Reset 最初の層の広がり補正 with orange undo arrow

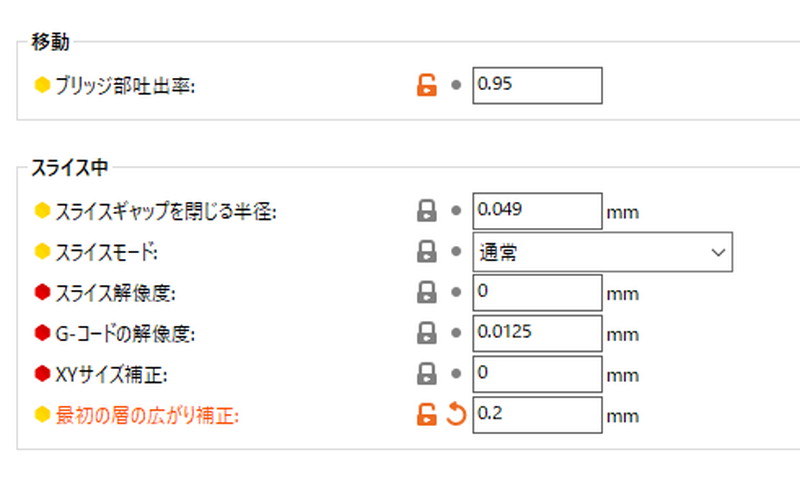click(x=456, y=414)
